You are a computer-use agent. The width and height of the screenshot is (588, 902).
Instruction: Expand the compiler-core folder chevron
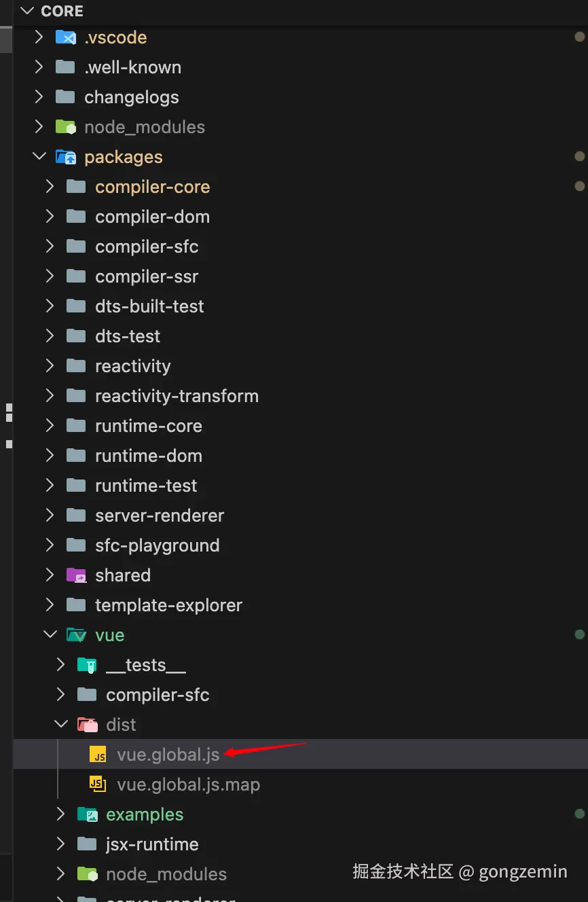50,187
